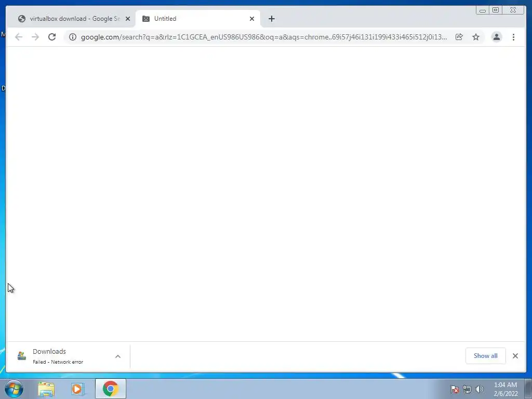This screenshot has height=399, width=532.
Task: Open Windows Explorer from taskbar
Action: [46, 389]
